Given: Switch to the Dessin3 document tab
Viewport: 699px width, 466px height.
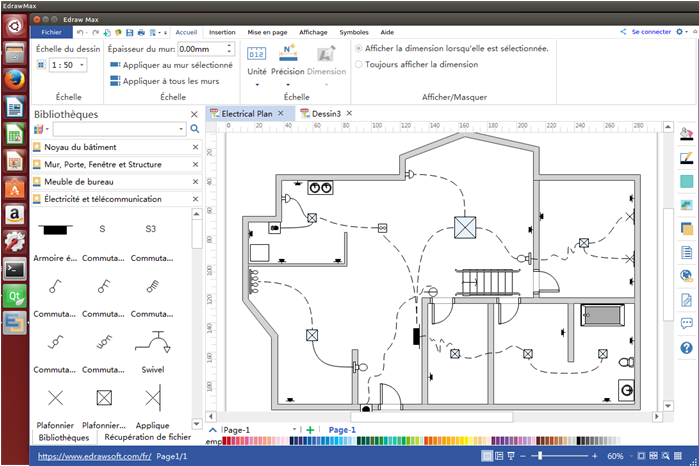Looking at the screenshot, I should [x=325, y=114].
